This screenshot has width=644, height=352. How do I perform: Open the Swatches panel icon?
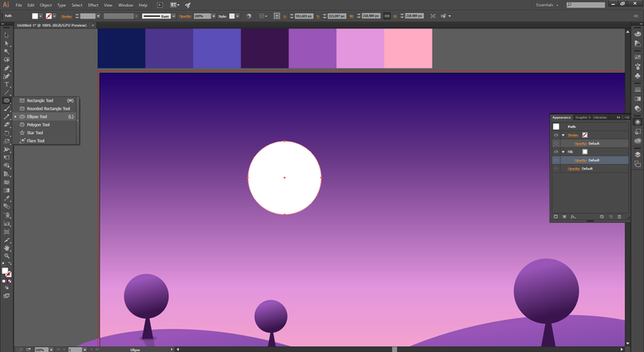click(637, 57)
